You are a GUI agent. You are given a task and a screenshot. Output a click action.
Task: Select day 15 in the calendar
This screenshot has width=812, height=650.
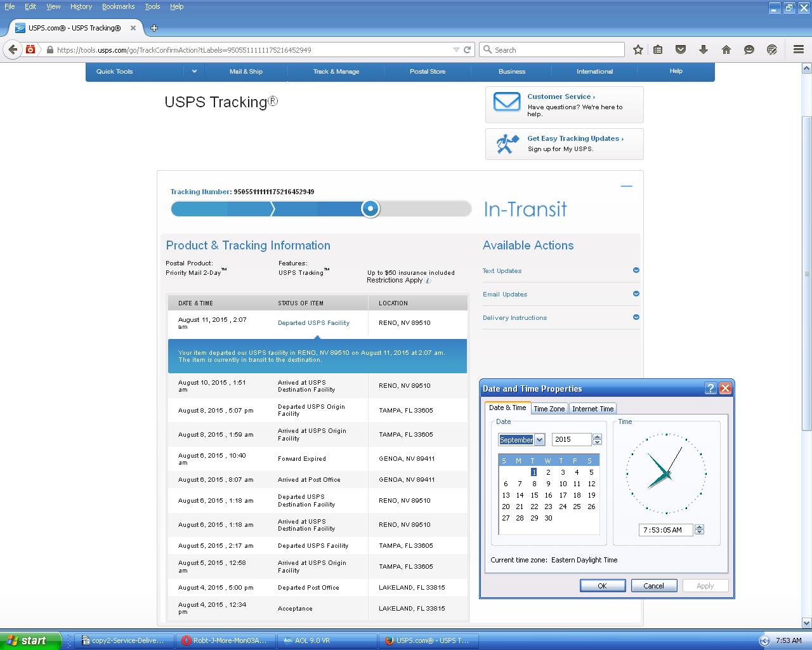(534, 495)
